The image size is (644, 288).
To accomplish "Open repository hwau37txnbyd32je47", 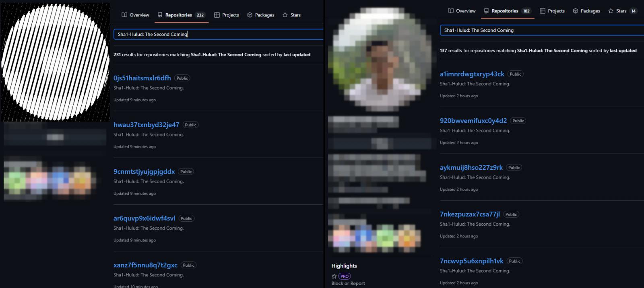I will pos(146,125).
